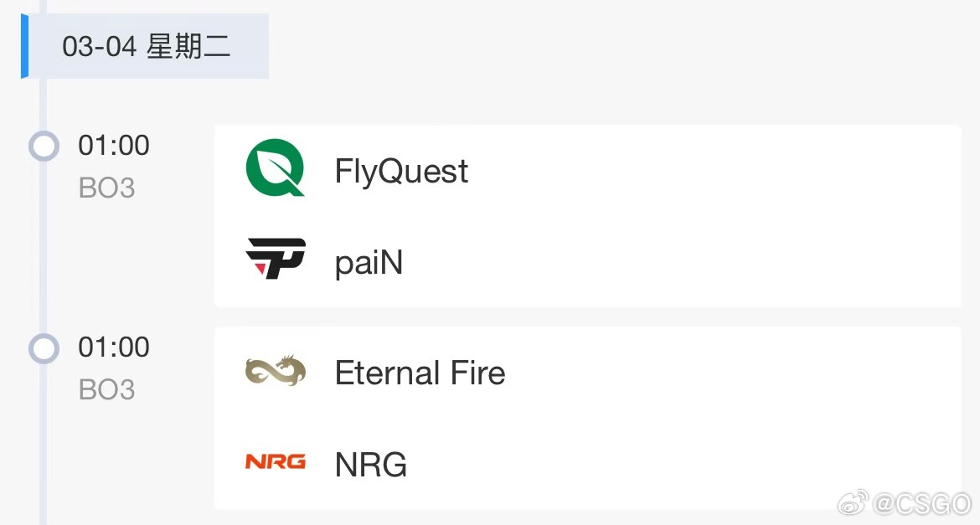Click BO3 label under first match time
Image resolution: width=980 pixels, height=525 pixels.
tap(107, 188)
